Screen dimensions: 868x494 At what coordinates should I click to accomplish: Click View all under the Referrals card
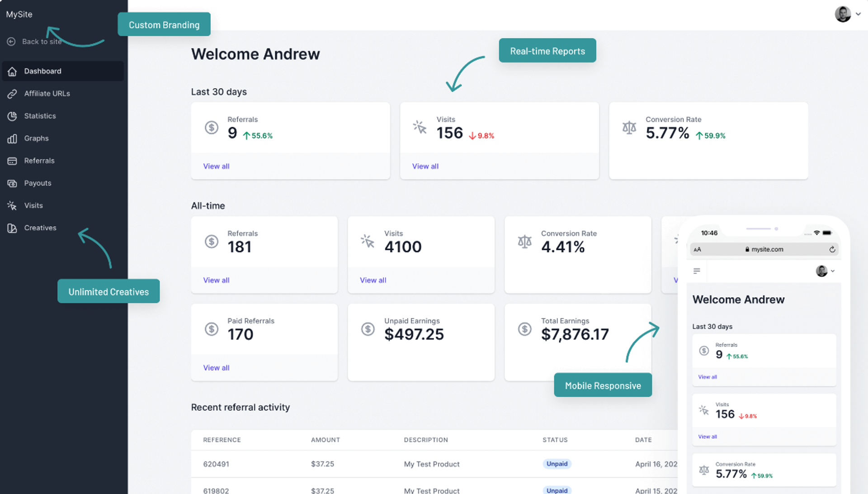pos(216,166)
